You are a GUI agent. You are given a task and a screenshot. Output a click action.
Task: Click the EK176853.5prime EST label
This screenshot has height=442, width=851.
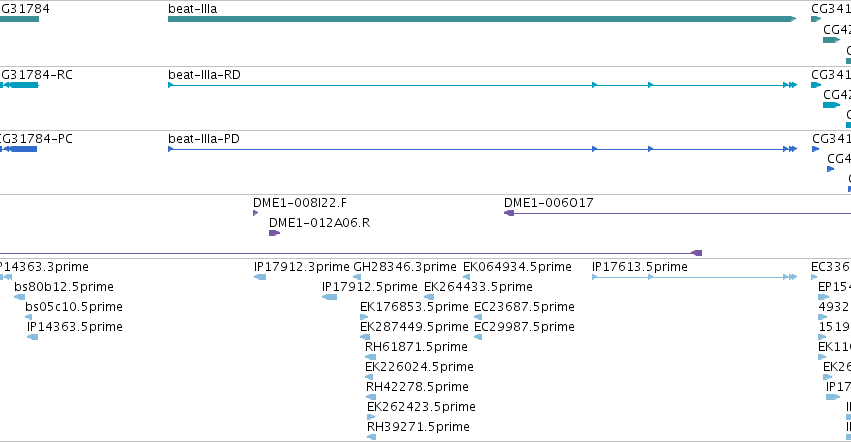[x=414, y=307]
